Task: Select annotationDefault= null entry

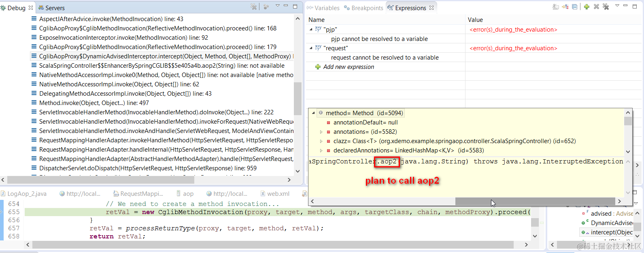Action: [366, 122]
